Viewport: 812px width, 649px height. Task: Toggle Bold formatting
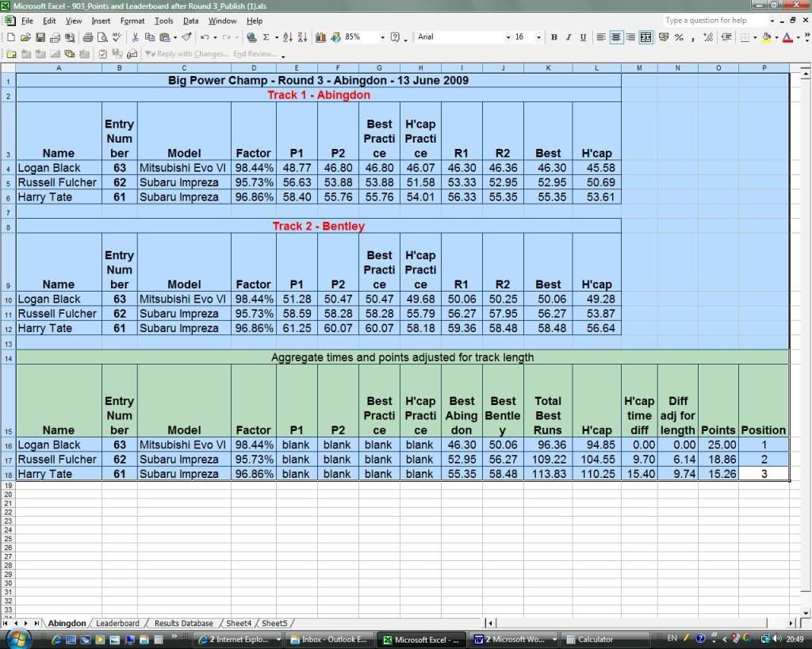pos(554,37)
